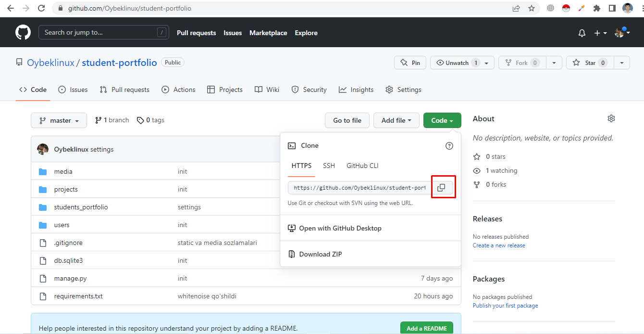Open the browser extensions puzzle icon
The height and width of the screenshot is (334, 644).
597,8
